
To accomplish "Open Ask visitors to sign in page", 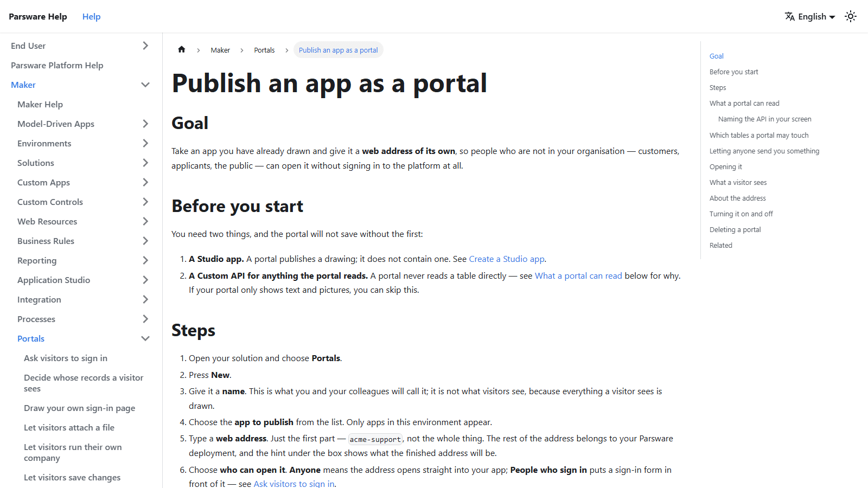I will click(x=66, y=358).
